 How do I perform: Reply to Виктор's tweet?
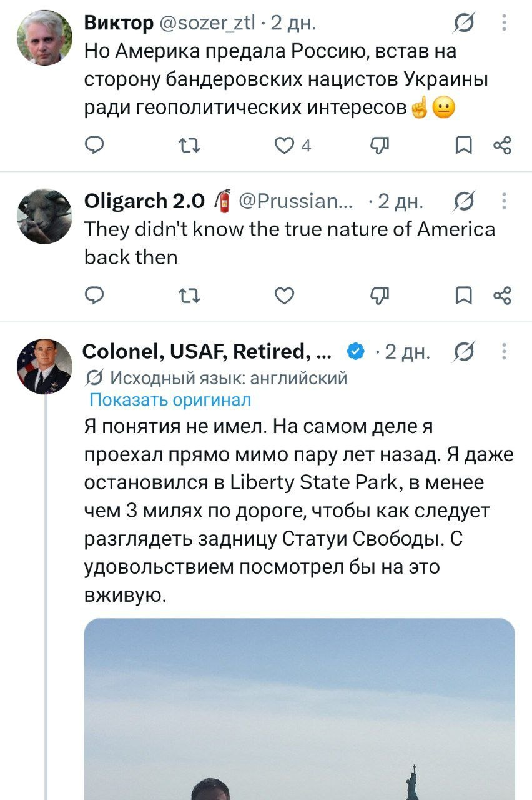pyautogui.click(x=94, y=146)
